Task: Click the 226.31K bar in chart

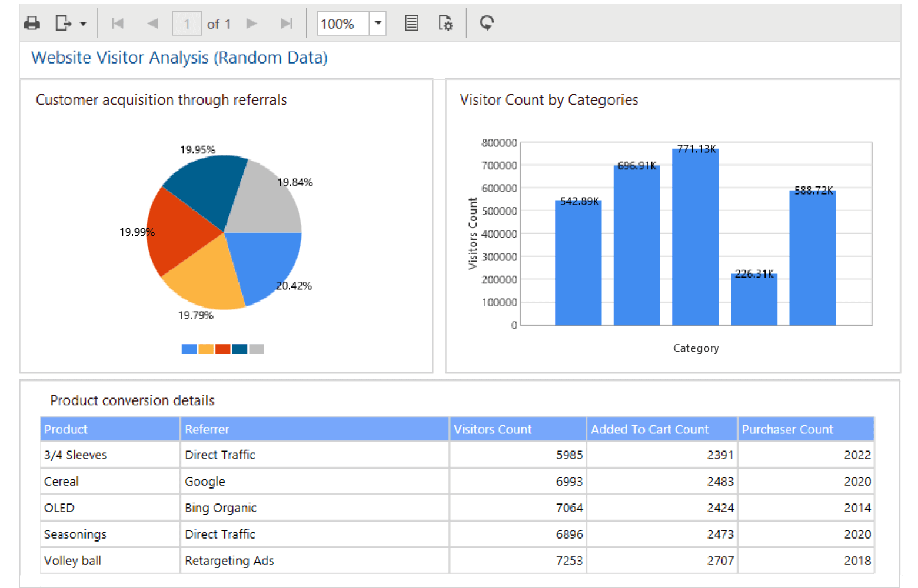Action: 754,300
